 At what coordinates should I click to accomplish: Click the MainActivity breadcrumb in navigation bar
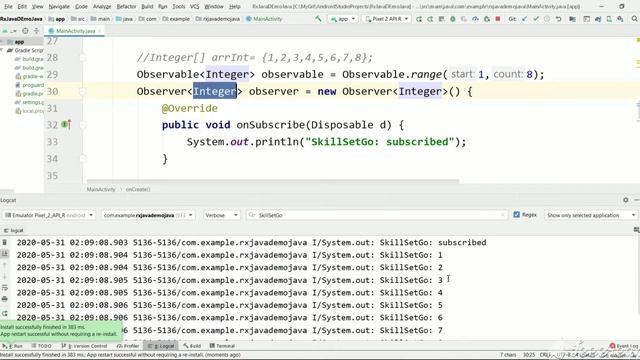(x=264, y=19)
